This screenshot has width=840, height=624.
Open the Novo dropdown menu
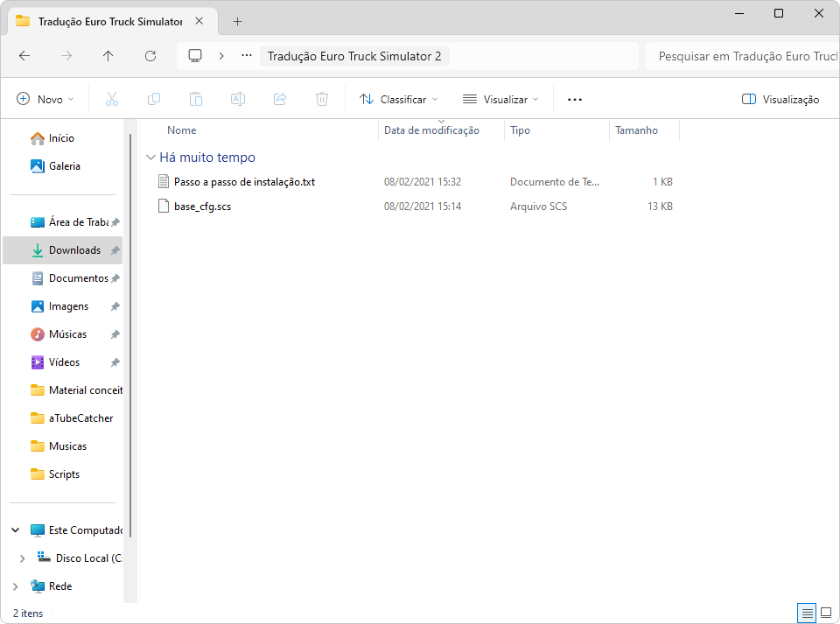tap(45, 99)
